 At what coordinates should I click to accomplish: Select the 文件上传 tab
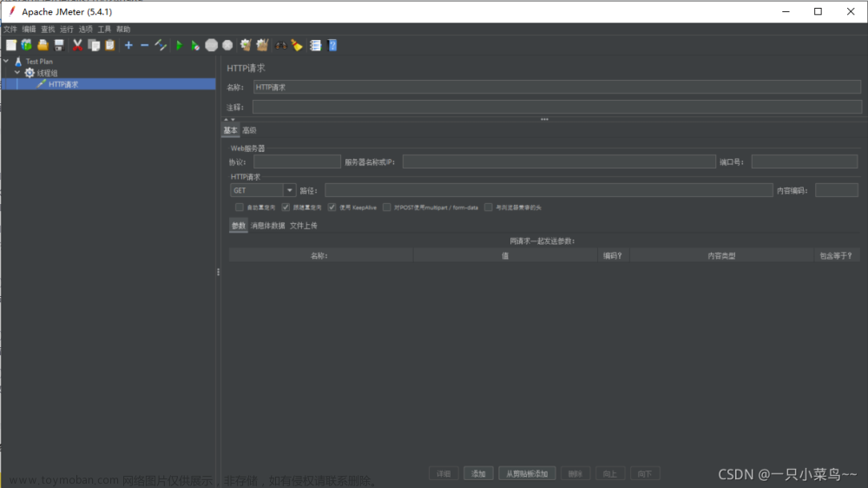pyautogui.click(x=303, y=226)
